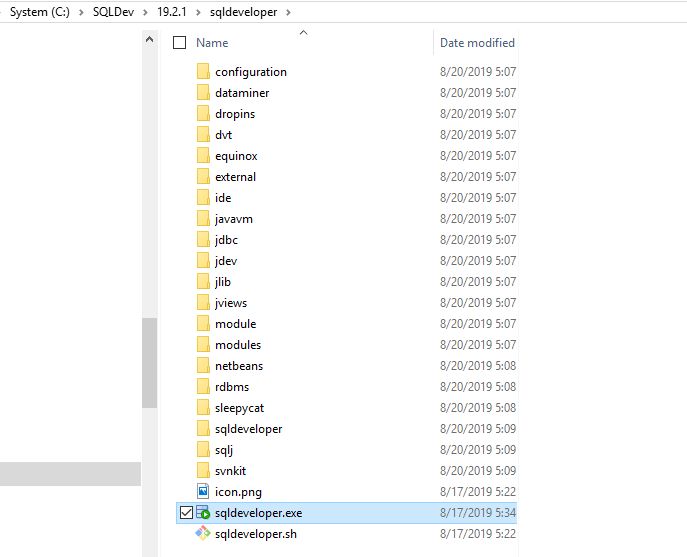Click the date modified of netbeans
Image resolution: width=687 pixels, height=557 pixels.
pyautogui.click(x=478, y=366)
